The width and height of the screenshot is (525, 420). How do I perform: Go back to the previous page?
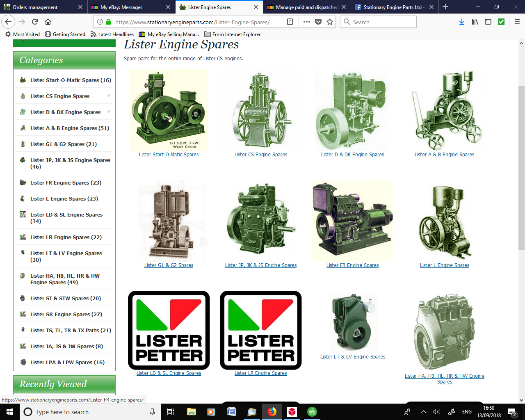(x=8, y=22)
